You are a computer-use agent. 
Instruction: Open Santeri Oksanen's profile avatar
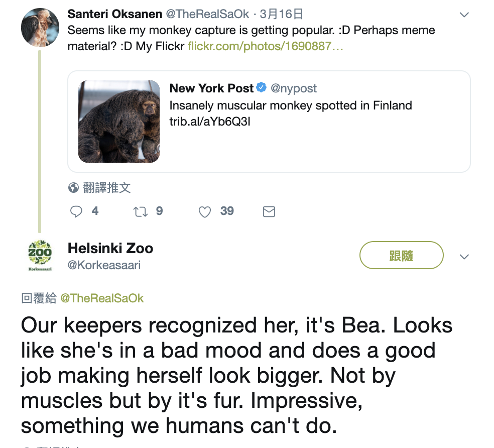coord(40,27)
